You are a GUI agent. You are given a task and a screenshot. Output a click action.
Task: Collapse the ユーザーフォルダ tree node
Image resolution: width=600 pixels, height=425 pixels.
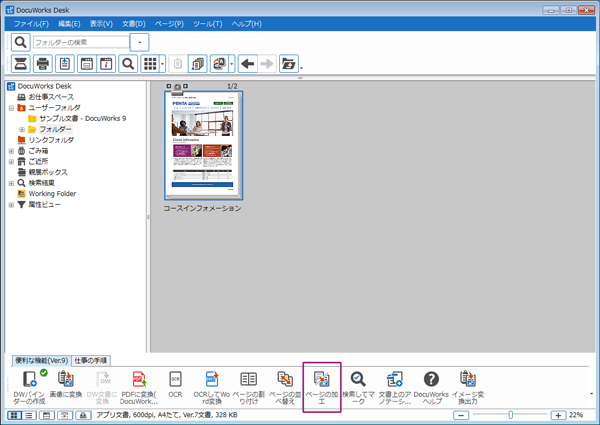[11, 107]
